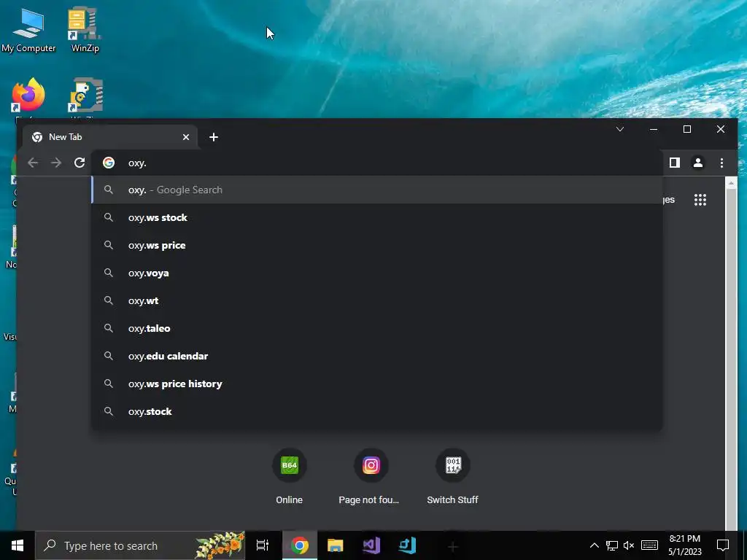The height and width of the screenshot is (560, 747).
Task: Close the New Tab tab
Action: coord(186,137)
